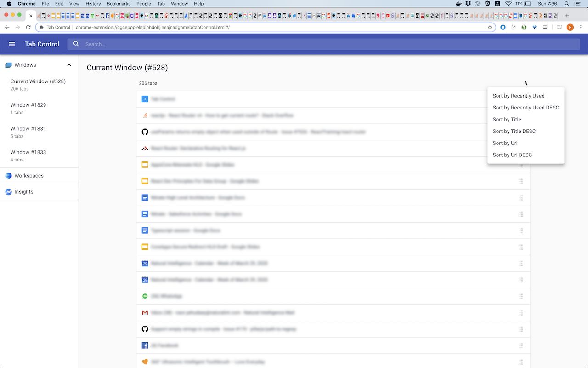Viewport: 588px width, 368px height.
Task: Click the magnifier icon in the search bar
Action: [77, 44]
